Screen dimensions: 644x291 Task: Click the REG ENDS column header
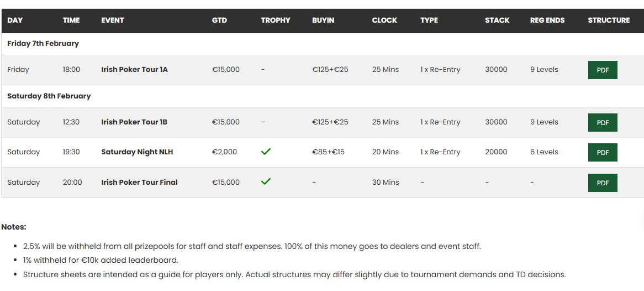pos(547,20)
